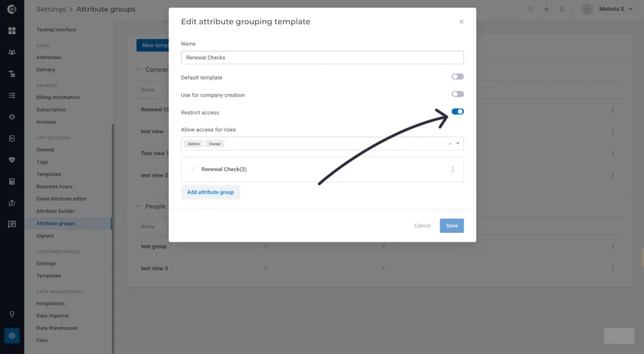Open the list icon in left sidebar
Image resolution: width=644 pixels, height=354 pixels.
(x=12, y=96)
